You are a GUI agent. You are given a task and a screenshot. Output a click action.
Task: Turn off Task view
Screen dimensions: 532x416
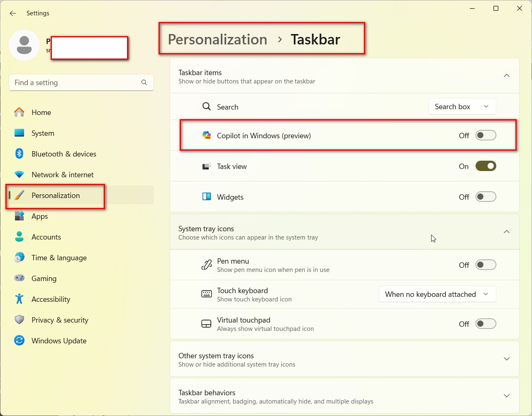tap(485, 166)
